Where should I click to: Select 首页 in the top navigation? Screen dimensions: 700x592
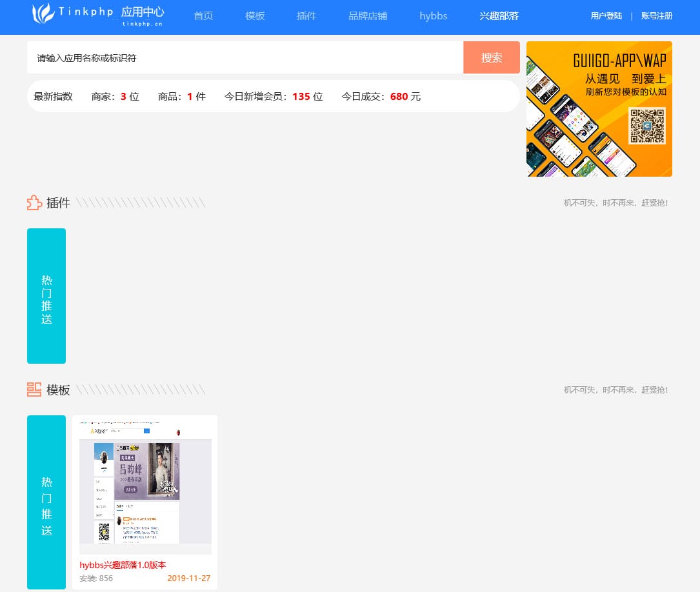(x=203, y=16)
